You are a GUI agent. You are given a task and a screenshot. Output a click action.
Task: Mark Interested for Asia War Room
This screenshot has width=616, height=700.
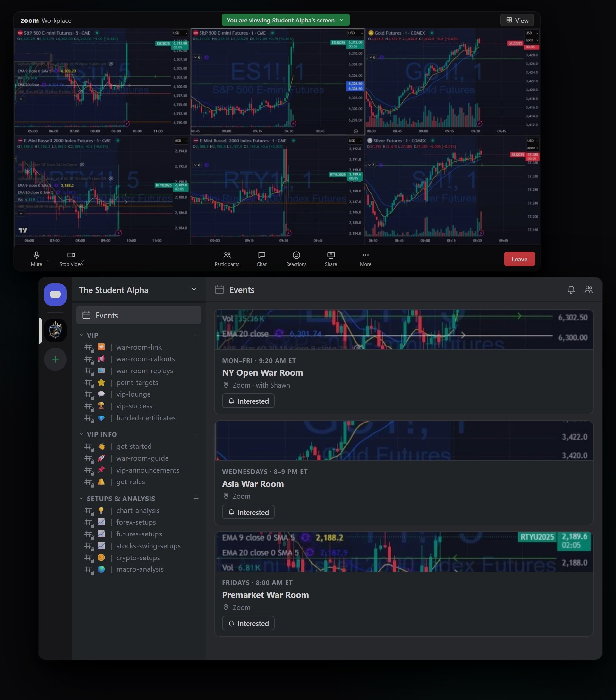(248, 512)
